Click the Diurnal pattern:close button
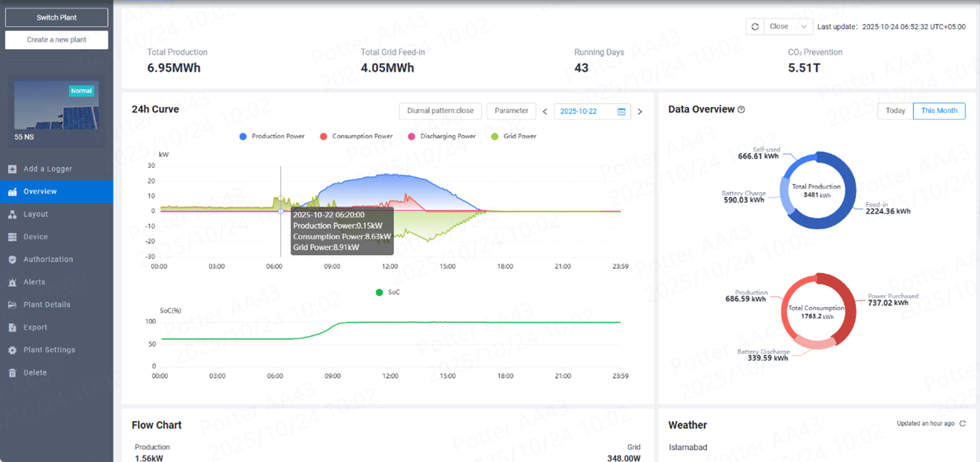The image size is (980, 462). (x=440, y=111)
